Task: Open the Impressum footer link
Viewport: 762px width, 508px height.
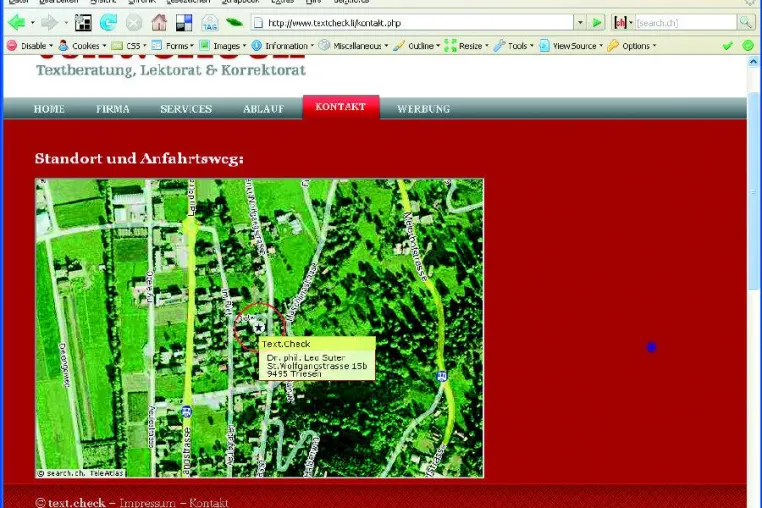Action: [147, 503]
